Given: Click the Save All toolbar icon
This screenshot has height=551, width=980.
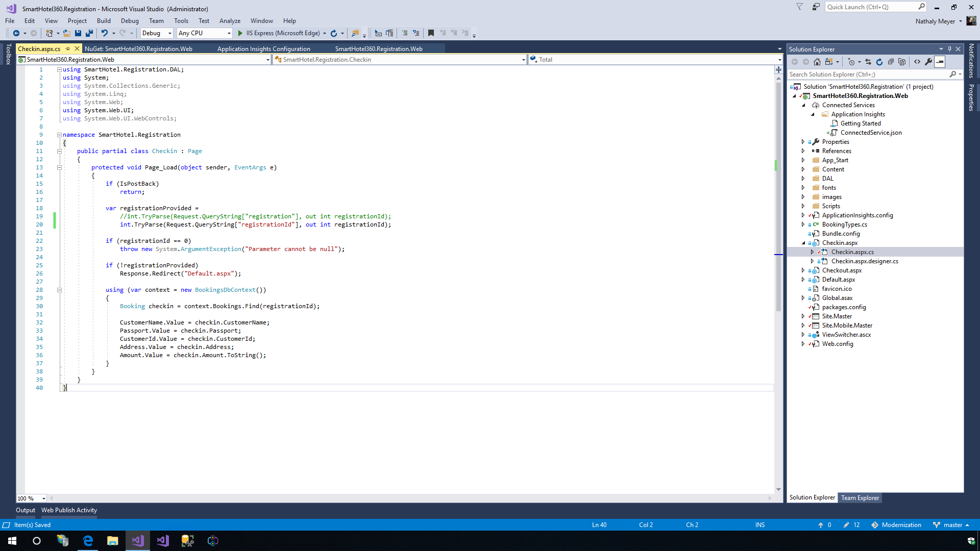Looking at the screenshot, I should point(89,33).
